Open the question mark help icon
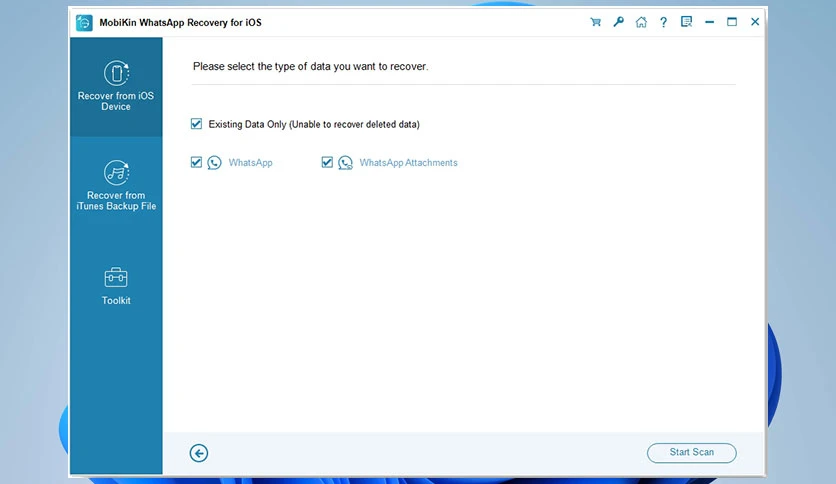This screenshot has height=484, width=836. click(663, 22)
